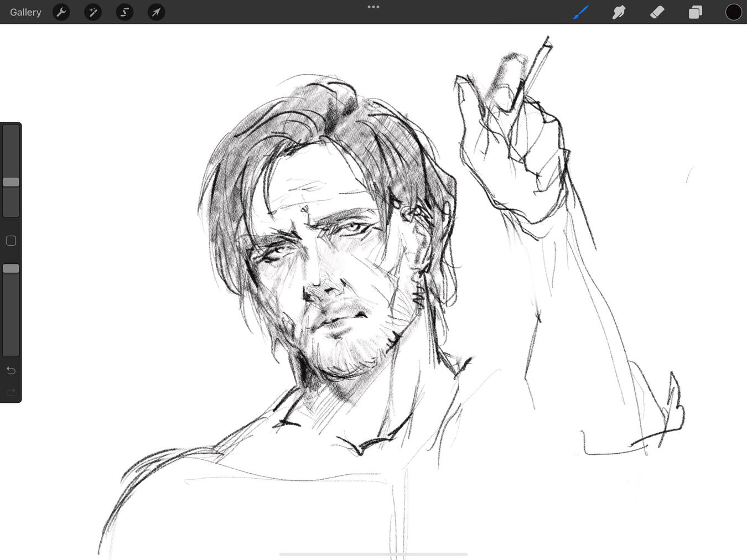Return to the Gallery
747x560 pixels.
(x=25, y=12)
